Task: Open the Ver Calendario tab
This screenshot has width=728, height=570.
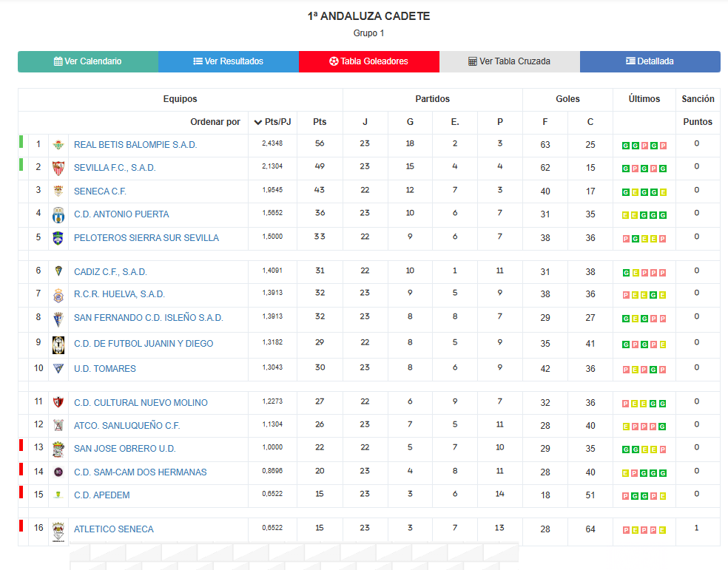Action: pyautogui.click(x=88, y=61)
